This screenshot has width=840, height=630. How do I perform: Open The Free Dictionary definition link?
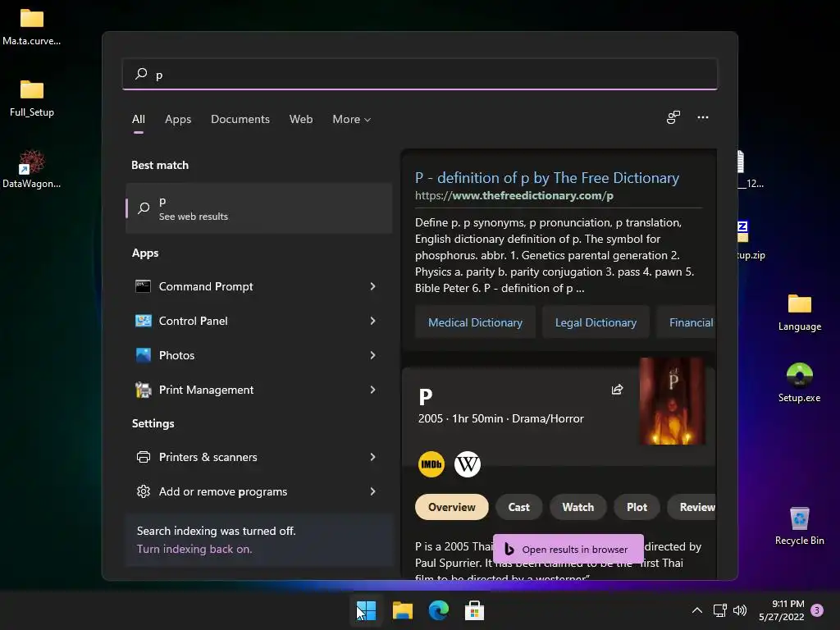point(547,178)
